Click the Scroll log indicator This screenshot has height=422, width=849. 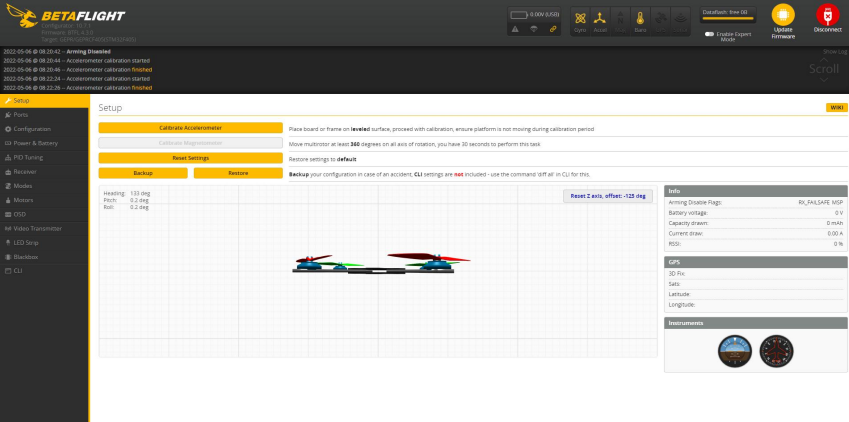pyautogui.click(x=824, y=69)
